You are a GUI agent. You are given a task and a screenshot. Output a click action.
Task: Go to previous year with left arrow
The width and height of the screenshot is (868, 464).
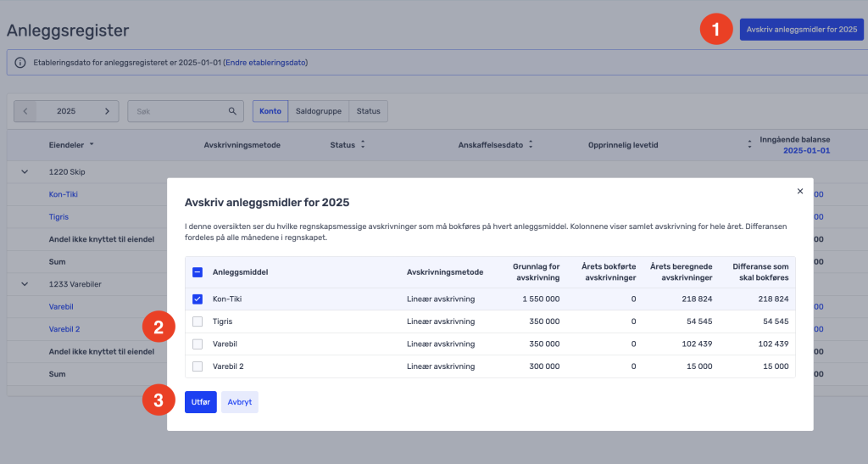(25, 111)
